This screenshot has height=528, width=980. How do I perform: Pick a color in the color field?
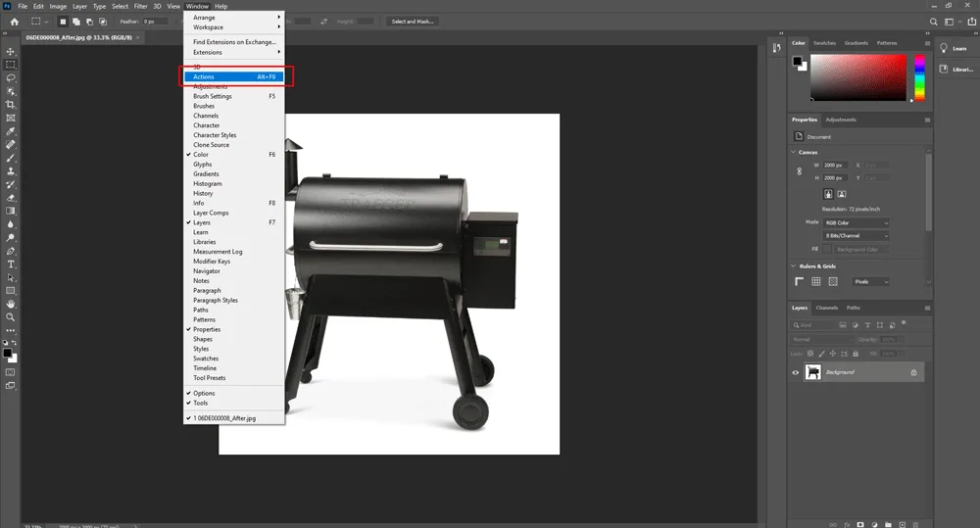click(858, 77)
